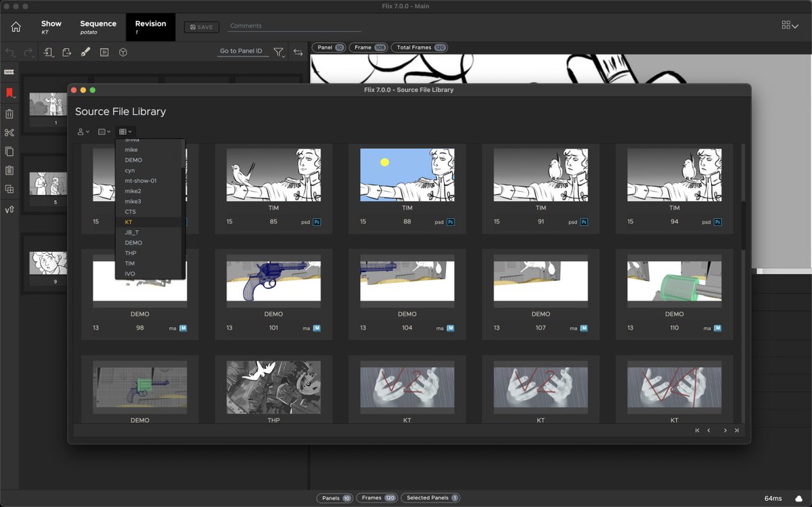Select the scissors cut icon

coord(9,133)
